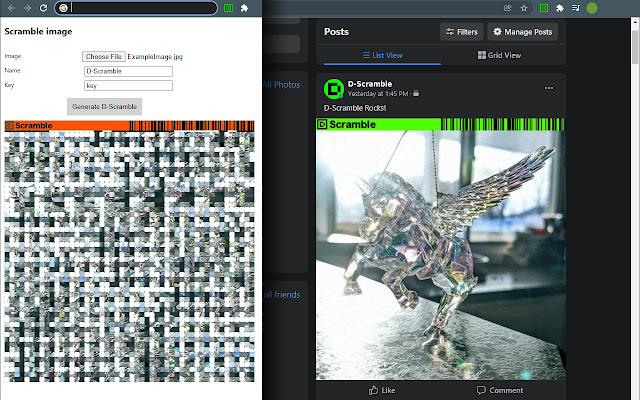
Task: Open D-Scramble author name link on post
Action: click(x=370, y=84)
